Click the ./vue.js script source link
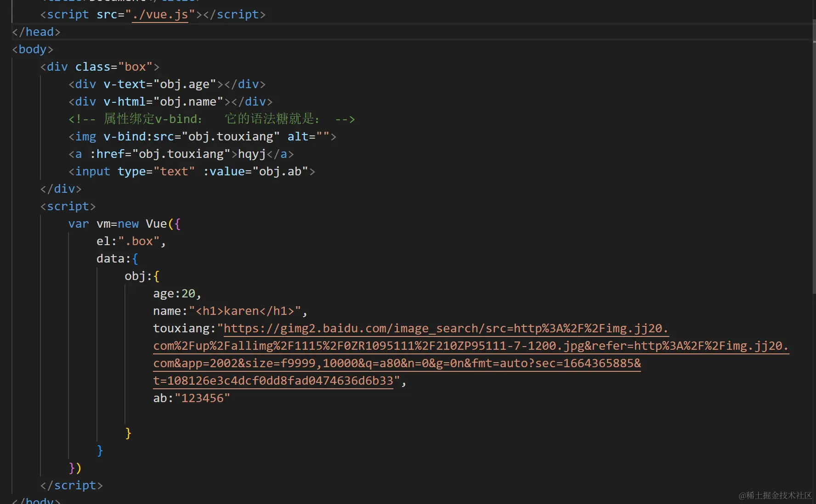 point(160,15)
